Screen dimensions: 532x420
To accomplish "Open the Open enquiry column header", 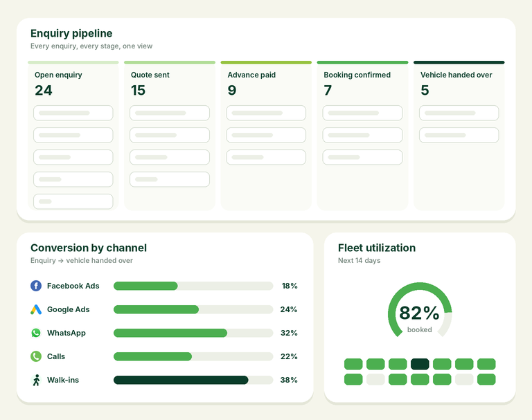I will coord(58,75).
